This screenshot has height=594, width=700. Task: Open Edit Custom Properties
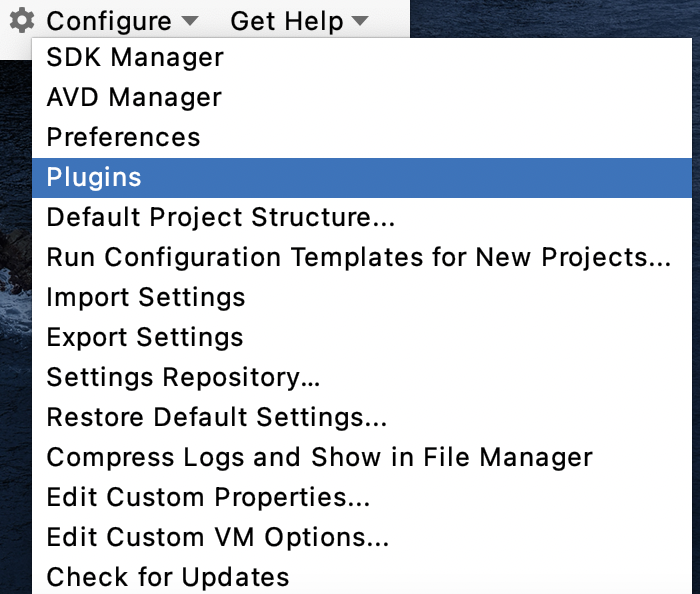tap(362, 497)
